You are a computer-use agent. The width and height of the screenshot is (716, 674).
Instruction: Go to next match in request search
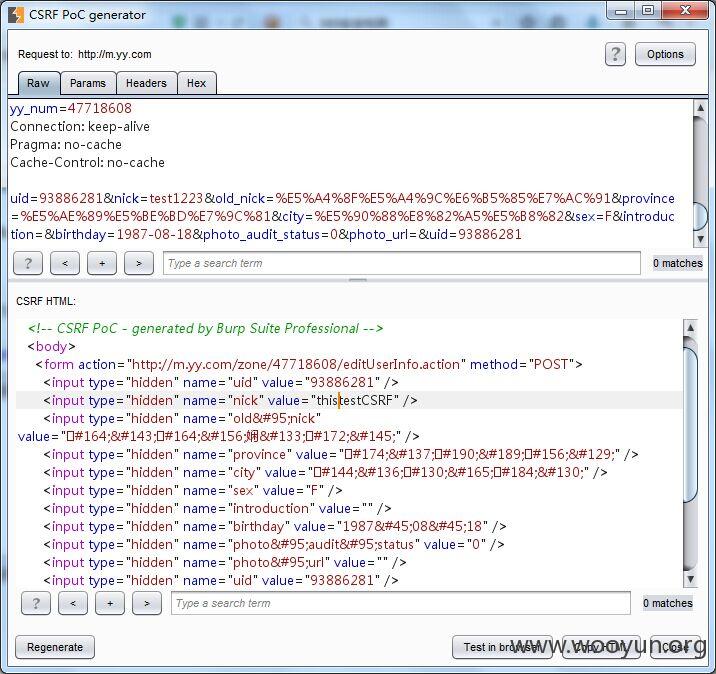139,263
